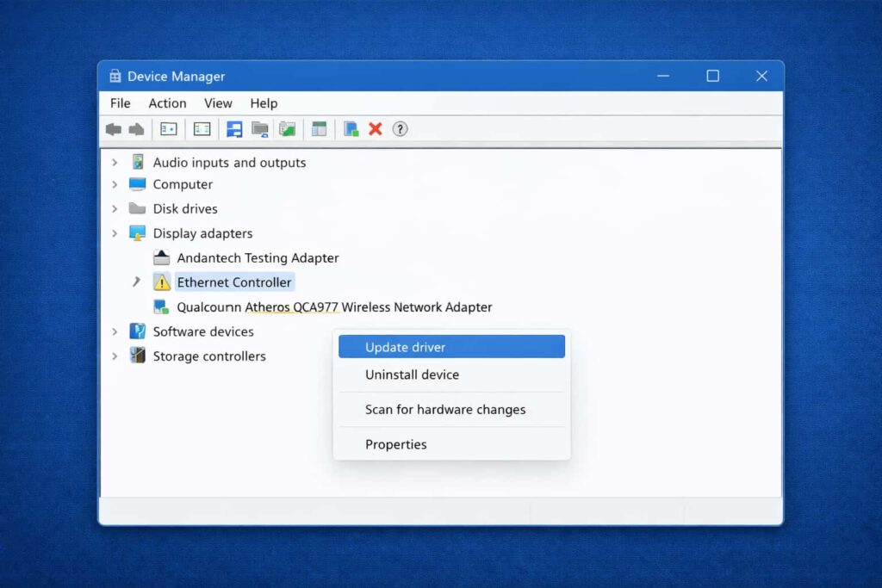Expand the Software devices category
The image size is (882, 588).
pos(115,331)
